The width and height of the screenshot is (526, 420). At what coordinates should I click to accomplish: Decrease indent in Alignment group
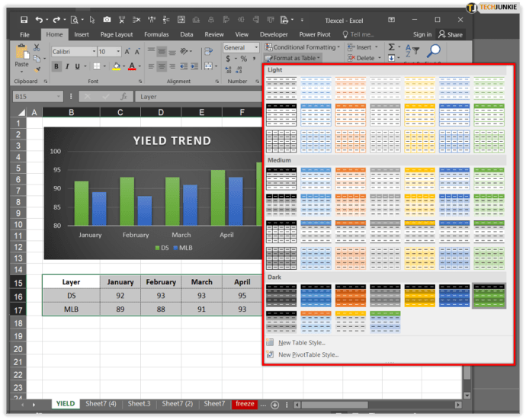184,66
